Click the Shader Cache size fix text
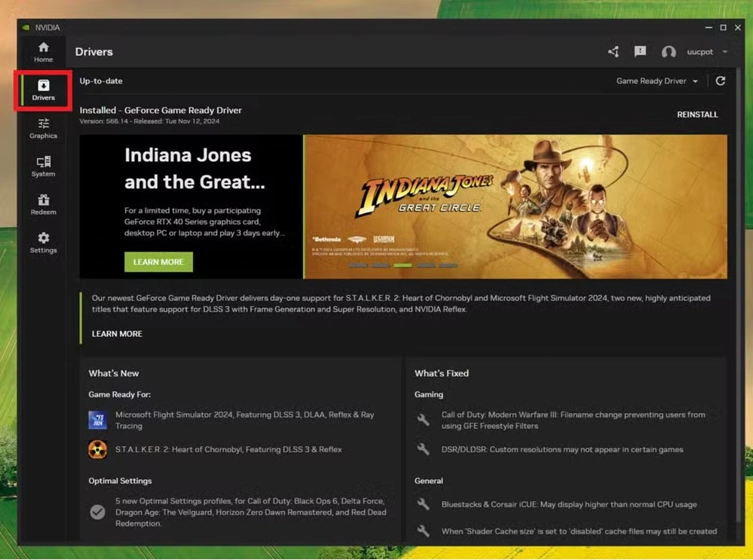This screenshot has height=560, width=753. pyautogui.click(x=579, y=531)
